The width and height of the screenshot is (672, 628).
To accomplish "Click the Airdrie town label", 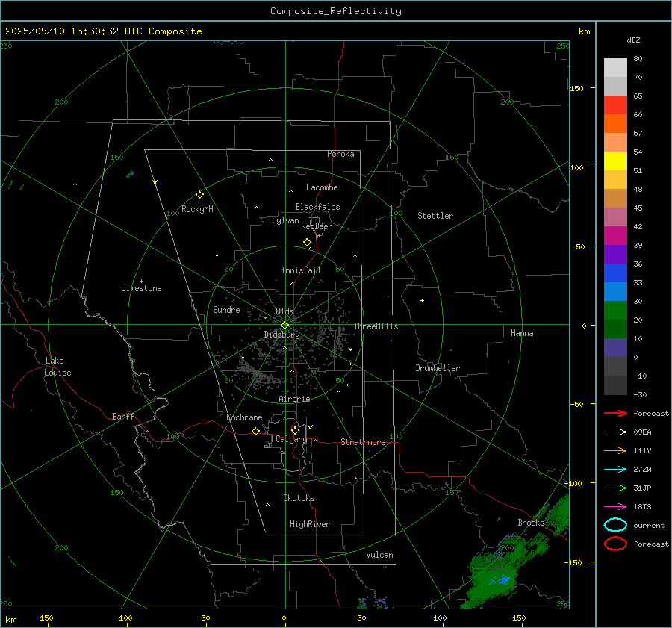I will (294, 399).
